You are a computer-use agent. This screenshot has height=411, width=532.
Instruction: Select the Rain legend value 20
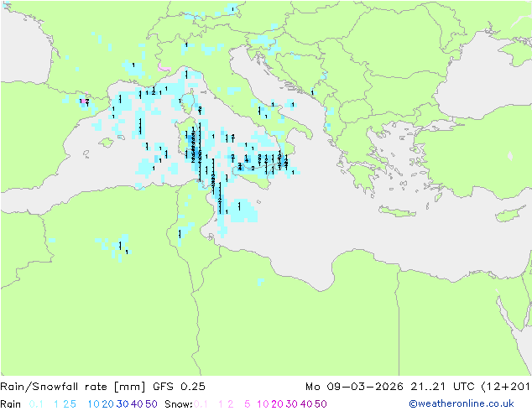(107, 404)
